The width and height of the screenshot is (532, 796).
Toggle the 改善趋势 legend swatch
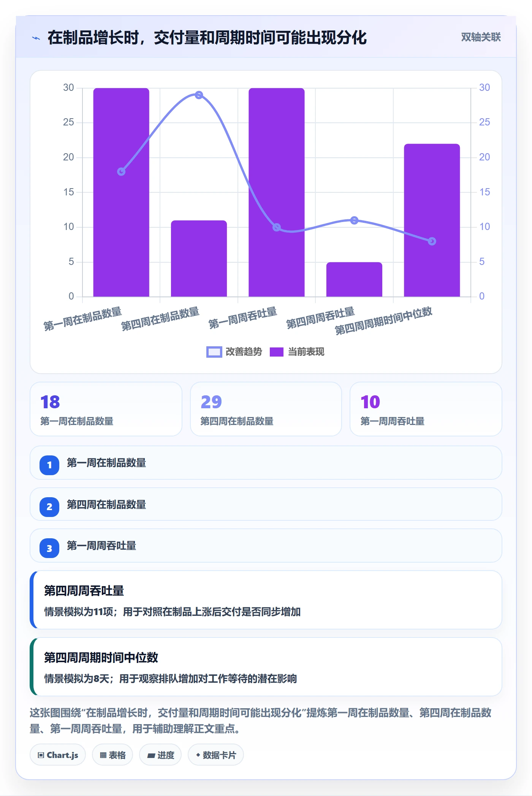[214, 352]
